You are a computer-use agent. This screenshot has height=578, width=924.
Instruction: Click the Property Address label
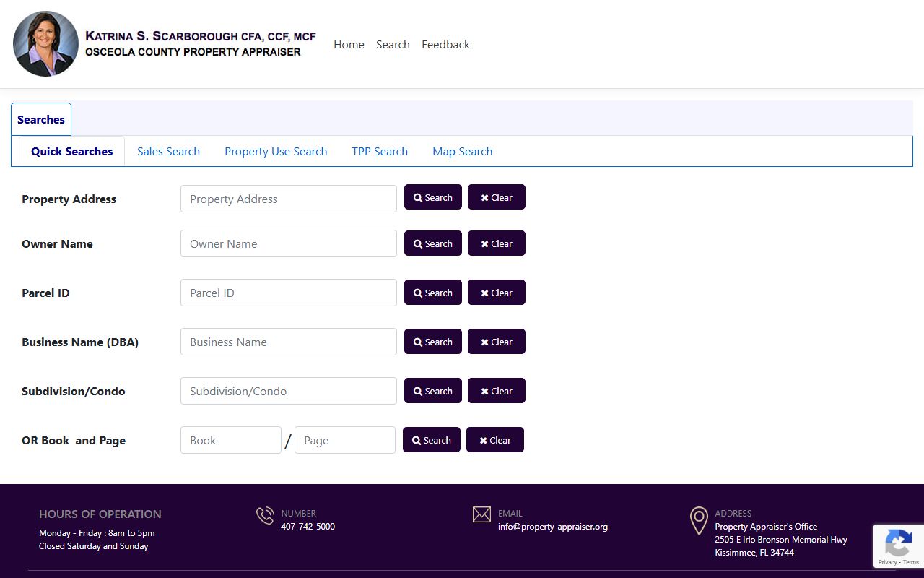[69, 199]
